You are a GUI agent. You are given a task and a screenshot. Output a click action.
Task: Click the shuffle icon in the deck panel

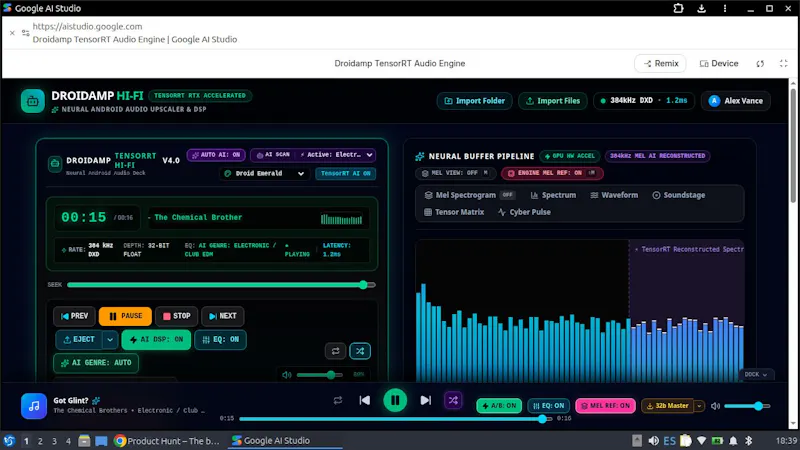[x=360, y=351]
